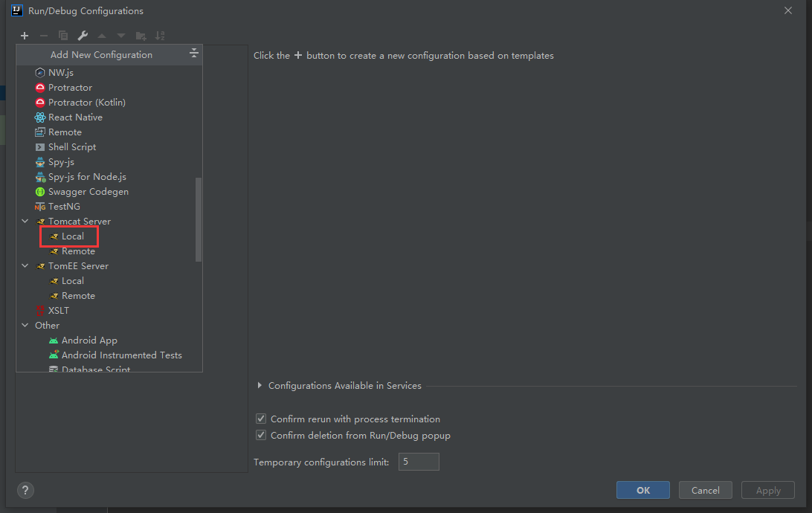
Task: Click the Sort Configurations icon
Action: tap(160, 36)
